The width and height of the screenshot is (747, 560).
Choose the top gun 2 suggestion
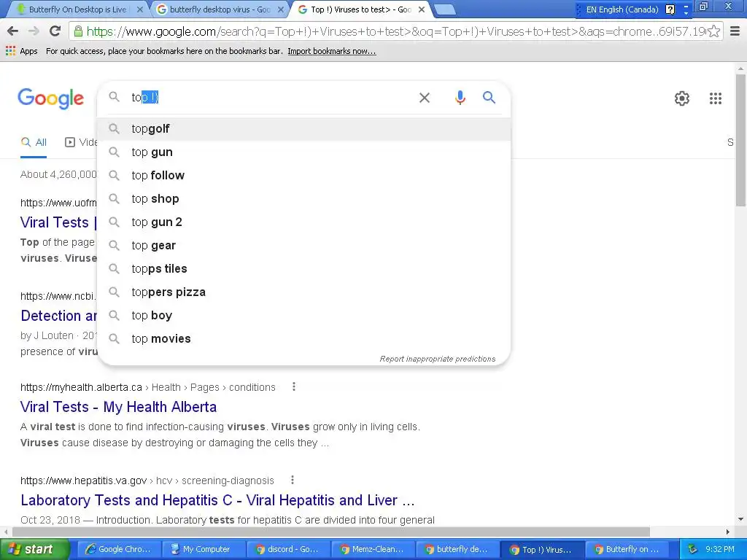point(304,222)
